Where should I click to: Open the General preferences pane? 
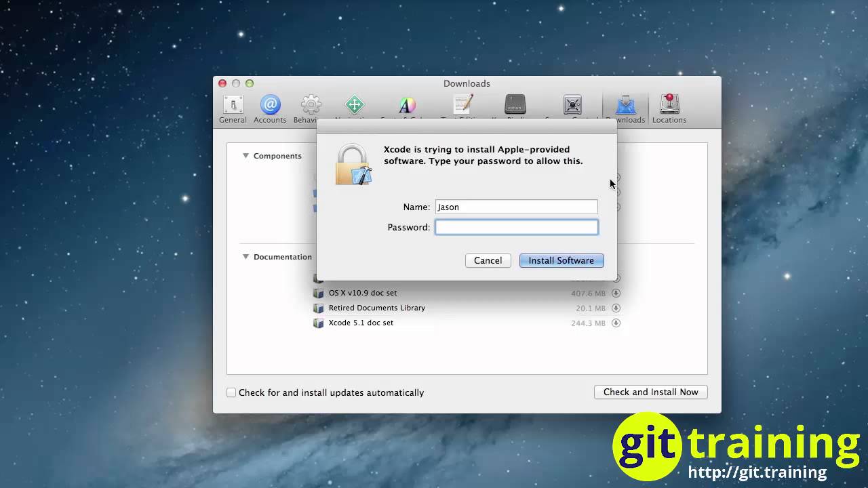click(x=233, y=109)
